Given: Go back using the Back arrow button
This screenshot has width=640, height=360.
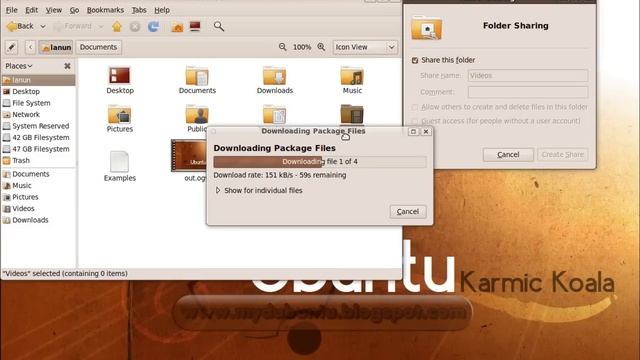Looking at the screenshot, I should coord(20,26).
